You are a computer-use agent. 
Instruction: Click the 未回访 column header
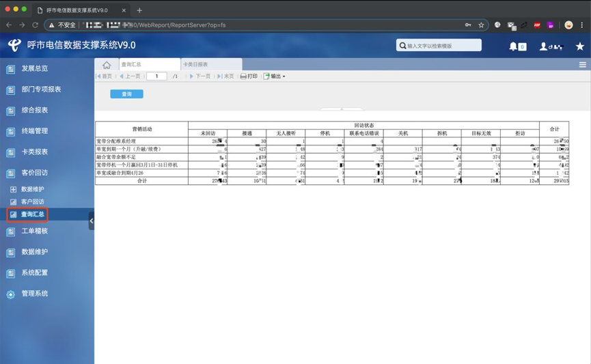[208, 133]
